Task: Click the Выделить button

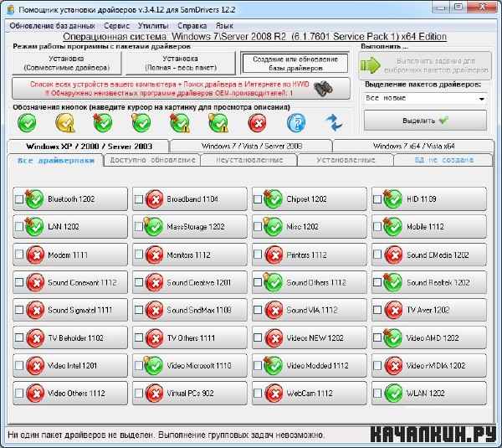Action: 425,121
